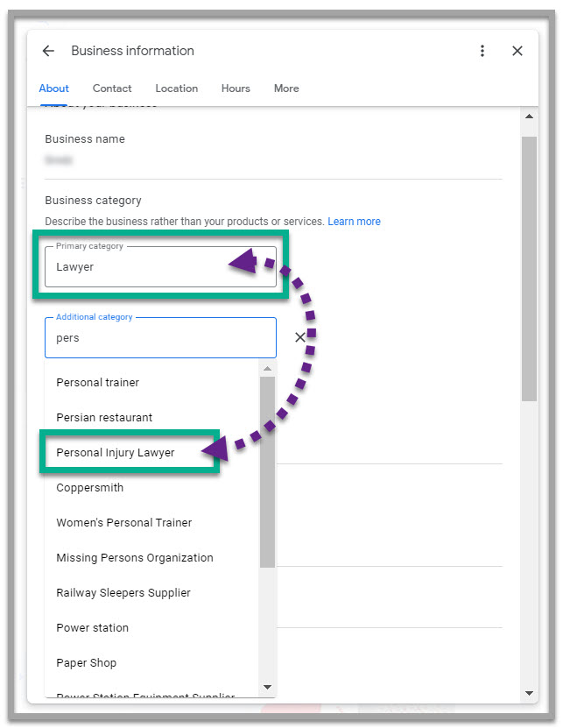Choose the Persian restaurant category
The width and height of the screenshot is (563, 728).
pos(103,417)
